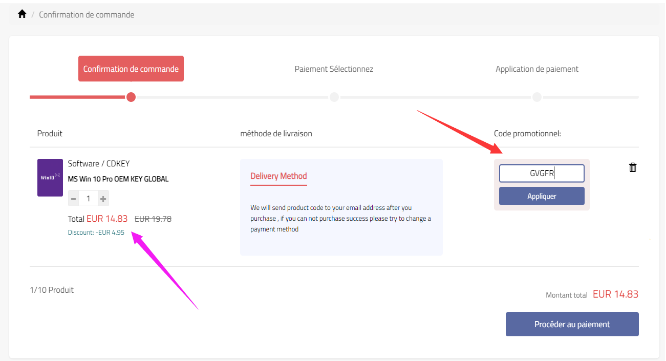The image size is (666, 361).
Task: Decrease quantity with the minus button
Action: [73, 198]
